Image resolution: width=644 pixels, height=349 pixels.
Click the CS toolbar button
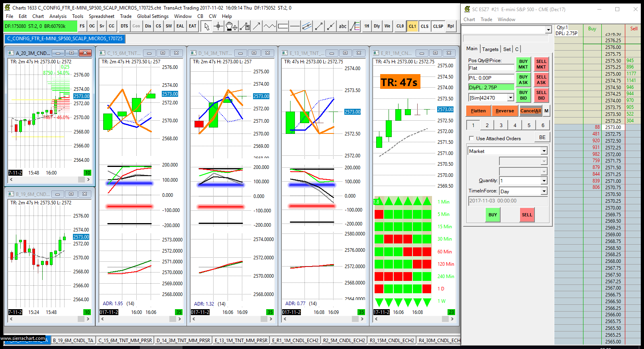tap(159, 26)
